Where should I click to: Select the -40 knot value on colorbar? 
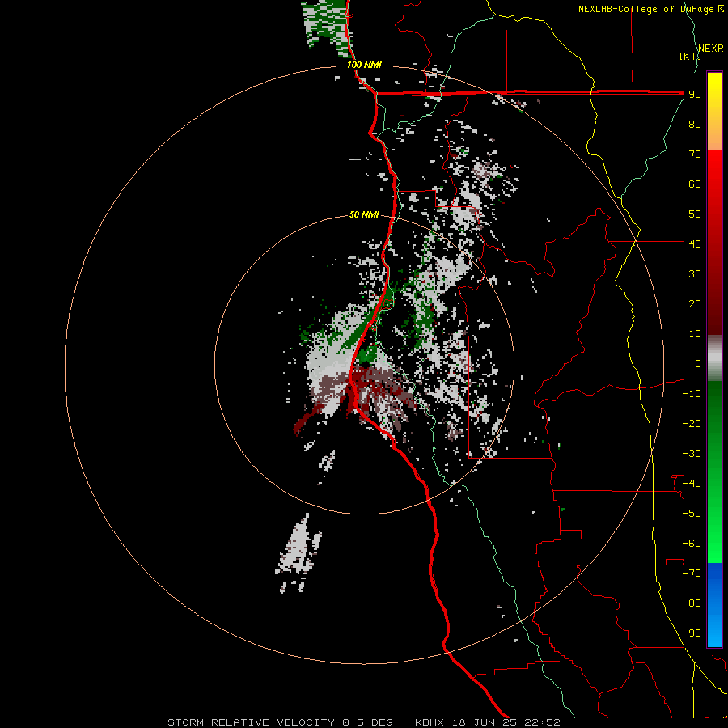tap(692, 484)
